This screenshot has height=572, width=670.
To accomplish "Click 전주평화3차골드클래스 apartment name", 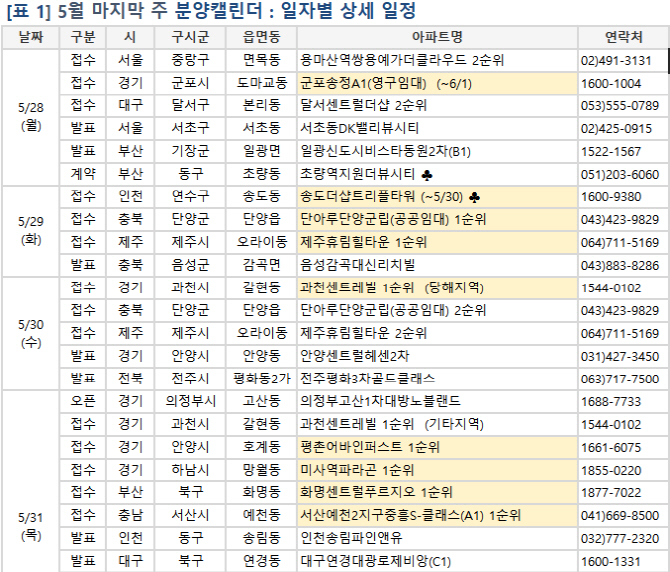I will (x=367, y=378).
